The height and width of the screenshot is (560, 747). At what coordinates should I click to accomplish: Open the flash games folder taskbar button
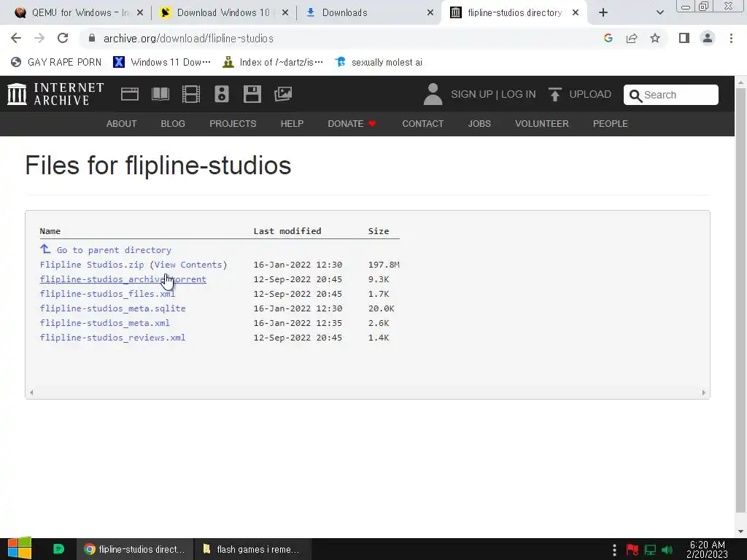[x=252, y=549]
